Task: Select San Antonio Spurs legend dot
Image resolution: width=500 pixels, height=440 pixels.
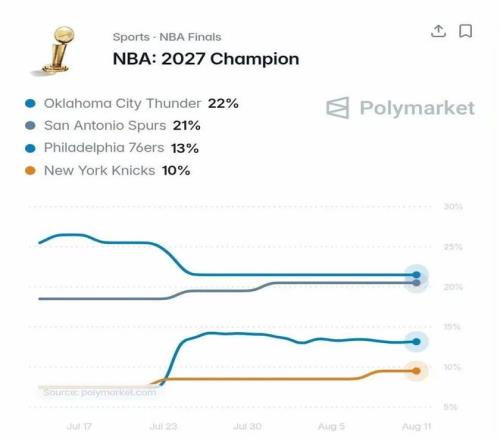Action: [x=30, y=126]
